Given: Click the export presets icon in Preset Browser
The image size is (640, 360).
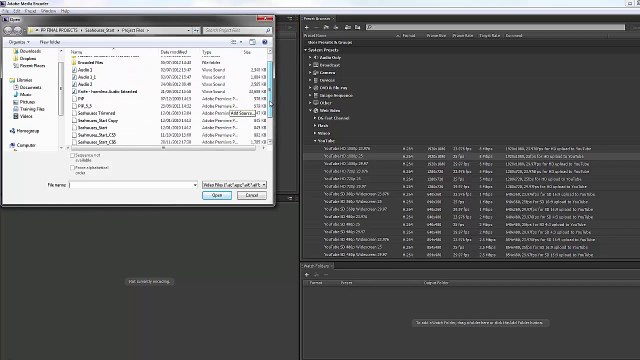Looking at the screenshot, I should pyautogui.click(x=358, y=27).
